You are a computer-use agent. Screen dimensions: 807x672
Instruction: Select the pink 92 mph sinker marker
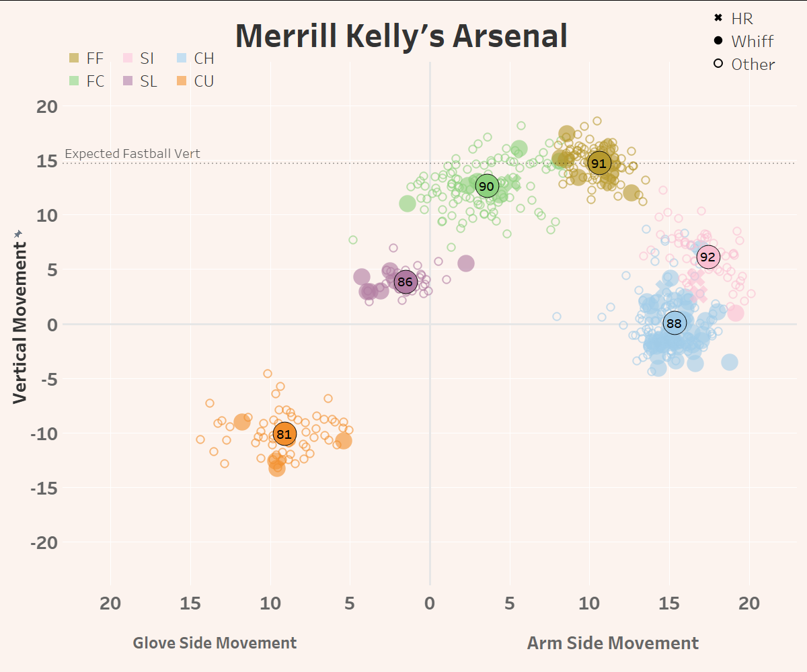click(x=707, y=257)
